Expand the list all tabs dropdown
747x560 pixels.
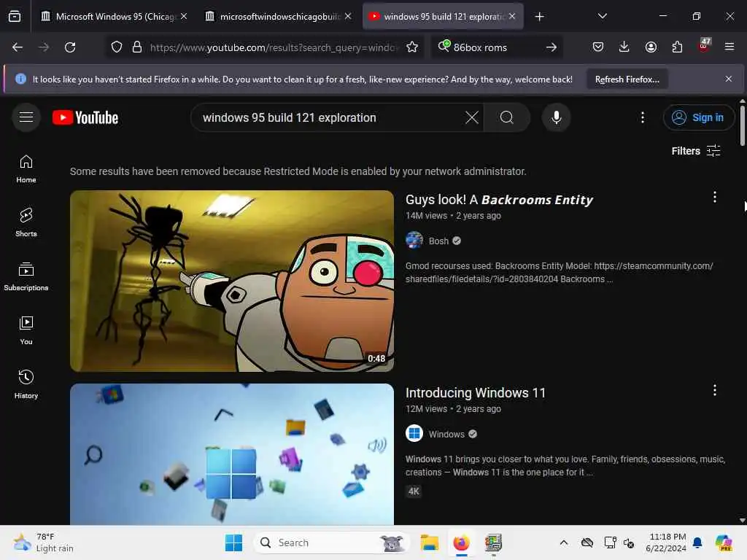point(602,16)
